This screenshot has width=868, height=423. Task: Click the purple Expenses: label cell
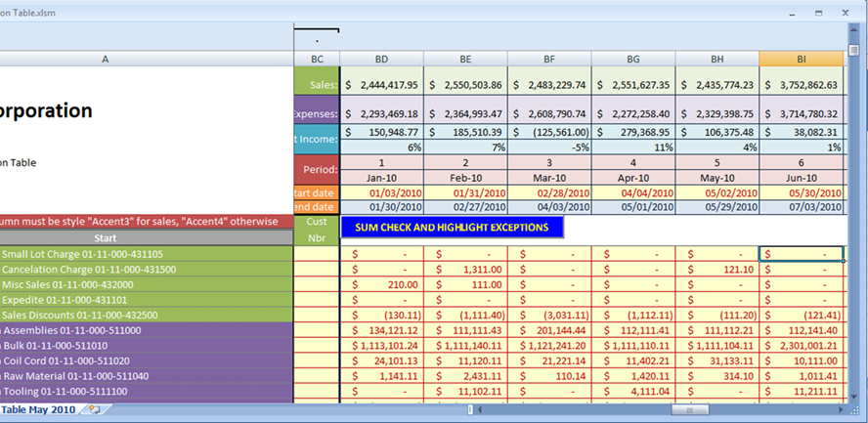tap(317, 110)
